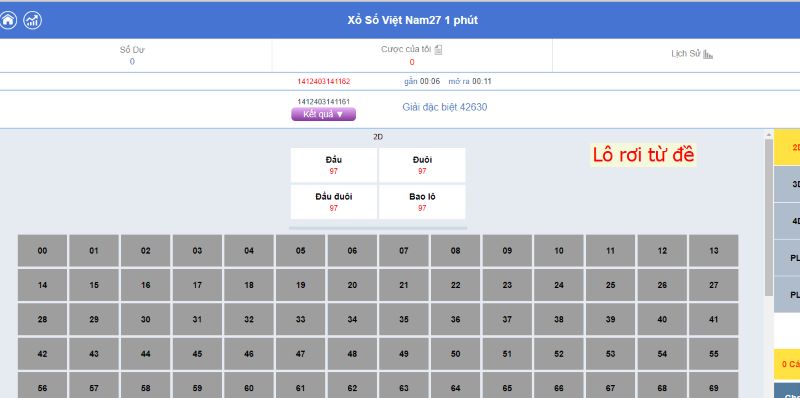View the Số Dư balance section
The width and height of the screenshot is (800, 398).
point(132,55)
